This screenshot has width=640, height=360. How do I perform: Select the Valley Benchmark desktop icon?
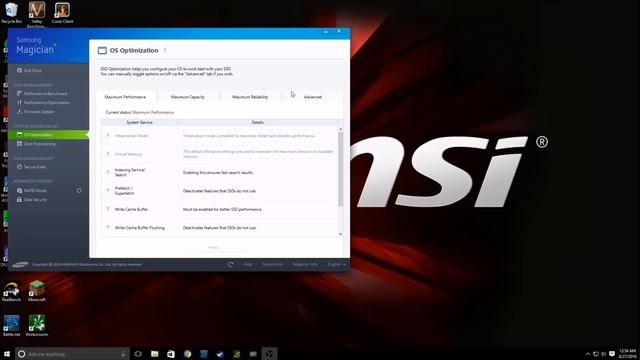pyautogui.click(x=37, y=15)
